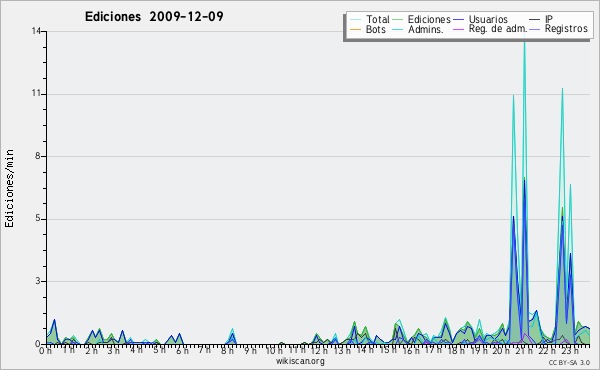Click the x-axis label '14 h'
600x370 pixels.
pyautogui.click(x=364, y=350)
